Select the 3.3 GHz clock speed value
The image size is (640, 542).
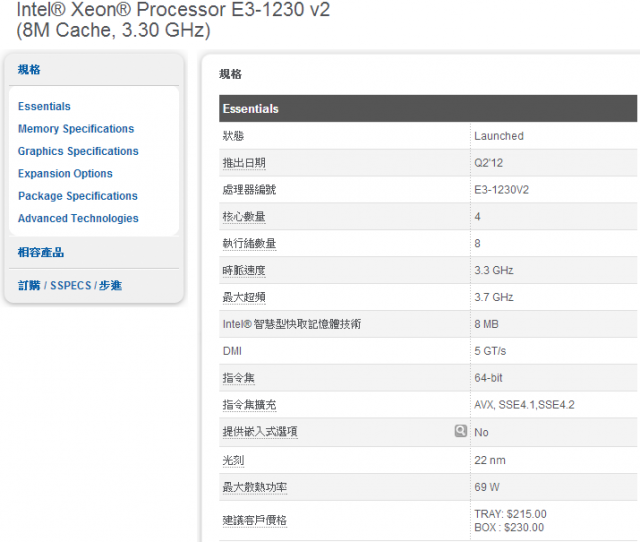coord(494,271)
